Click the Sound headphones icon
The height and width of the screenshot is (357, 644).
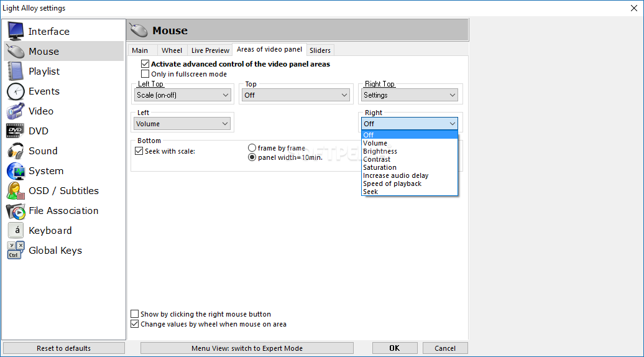point(16,151)
